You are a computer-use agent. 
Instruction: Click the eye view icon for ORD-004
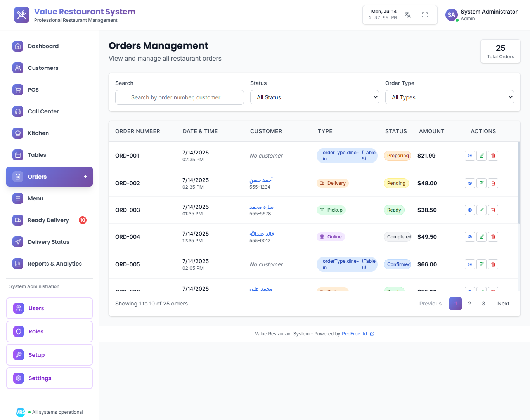click(470, 237)
